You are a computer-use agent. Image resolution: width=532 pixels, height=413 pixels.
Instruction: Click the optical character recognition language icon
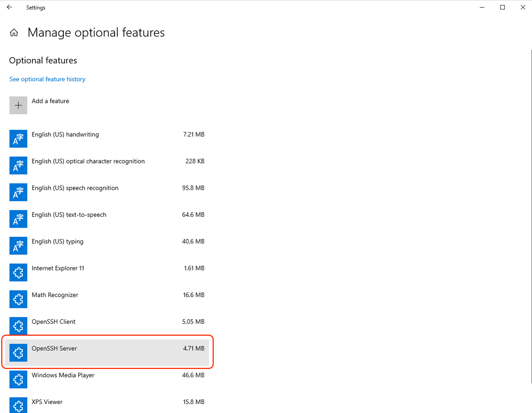click(x=18, y=165)
